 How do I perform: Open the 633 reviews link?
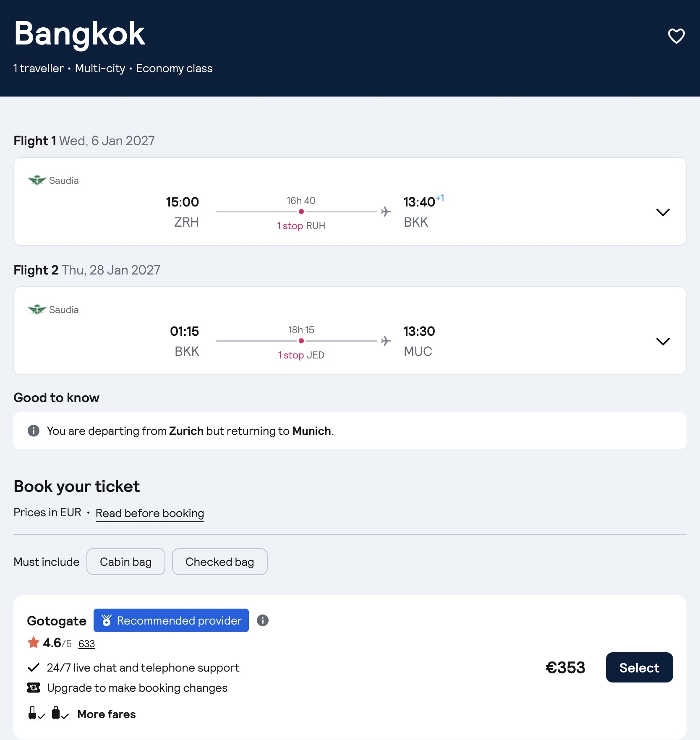click(87, 644)
